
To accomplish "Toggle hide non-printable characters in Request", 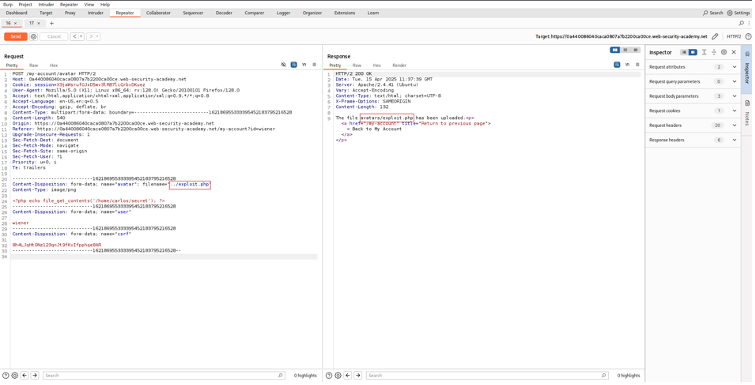I will tap(284, 64).
